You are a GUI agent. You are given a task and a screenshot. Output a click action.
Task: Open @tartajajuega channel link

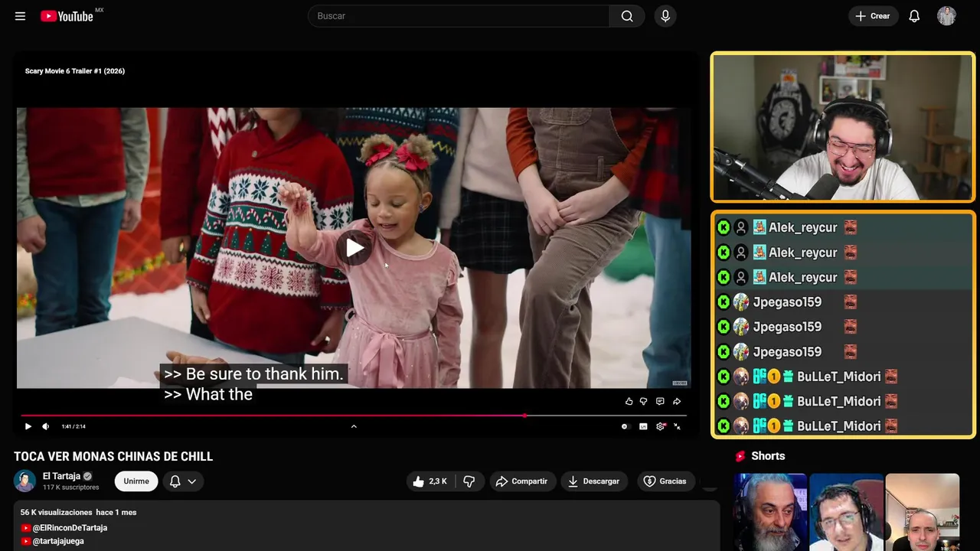click(x=58, y=541)
